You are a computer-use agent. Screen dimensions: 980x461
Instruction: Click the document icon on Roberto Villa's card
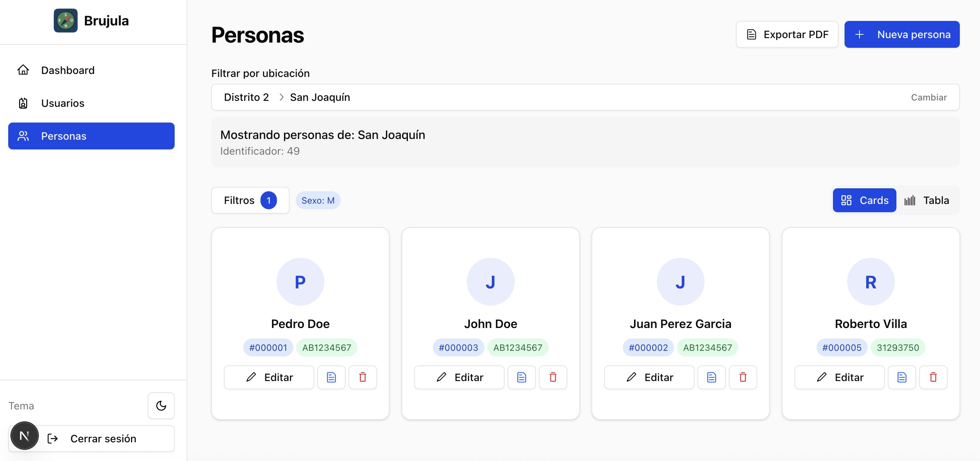pyautogui.click(x=902, y=377)
